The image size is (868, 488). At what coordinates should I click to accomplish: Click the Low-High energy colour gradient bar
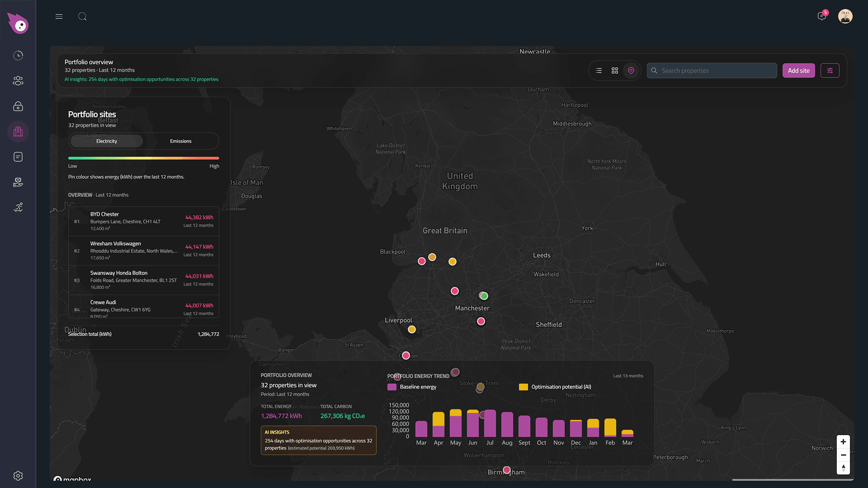point(144,158)
